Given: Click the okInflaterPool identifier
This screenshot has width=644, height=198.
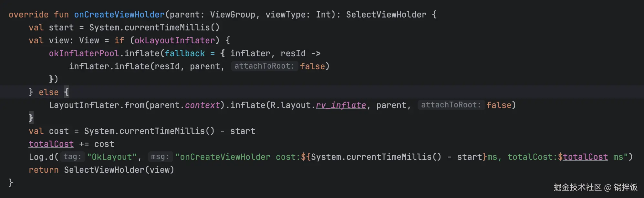Looking at the screenshot, I should (x=84, y=53).
